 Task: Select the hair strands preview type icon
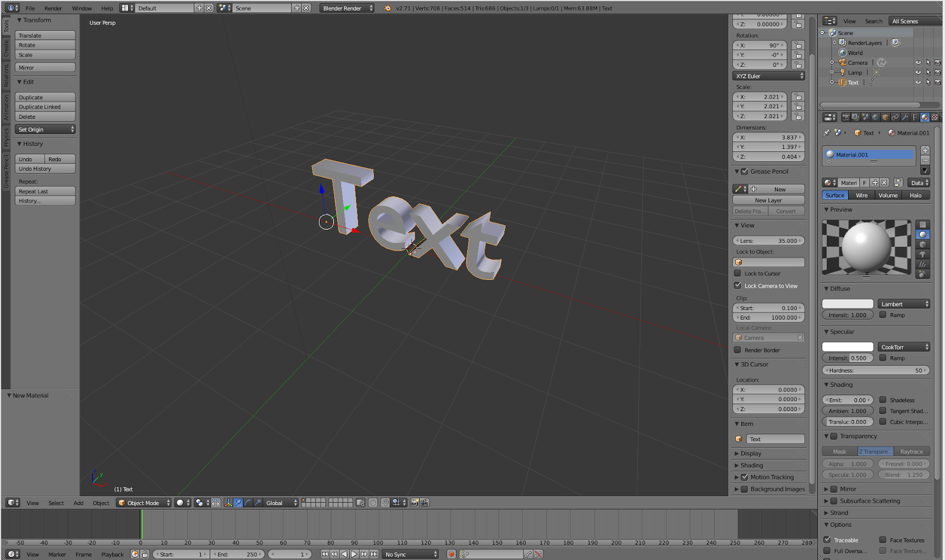point(923,265)
